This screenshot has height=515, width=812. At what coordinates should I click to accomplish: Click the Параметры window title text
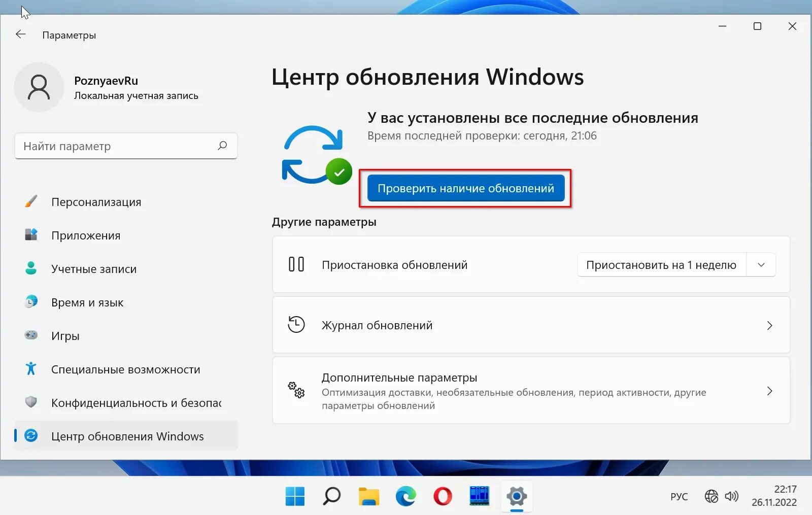[69, 35]
